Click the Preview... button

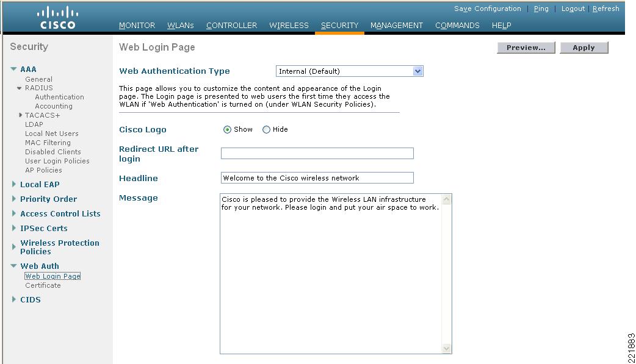[526, 48]
